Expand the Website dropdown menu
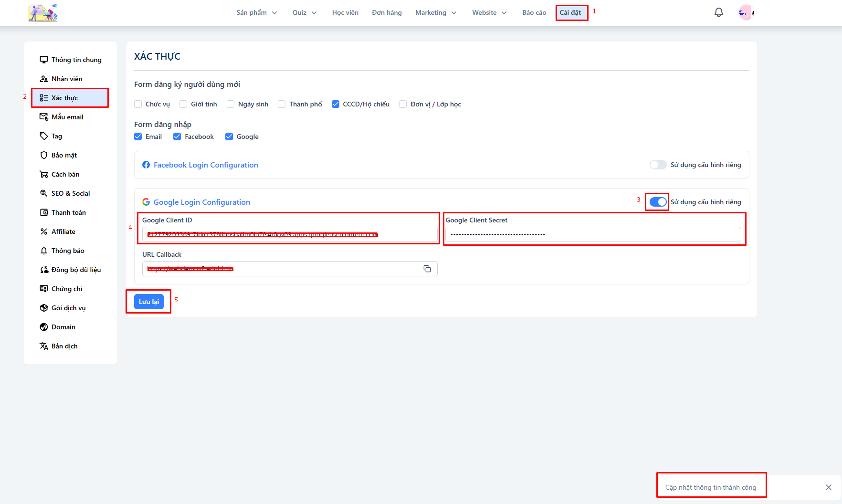Image resolution: width=842 pixels, height=504 pixels. click(x=489, y=12)
